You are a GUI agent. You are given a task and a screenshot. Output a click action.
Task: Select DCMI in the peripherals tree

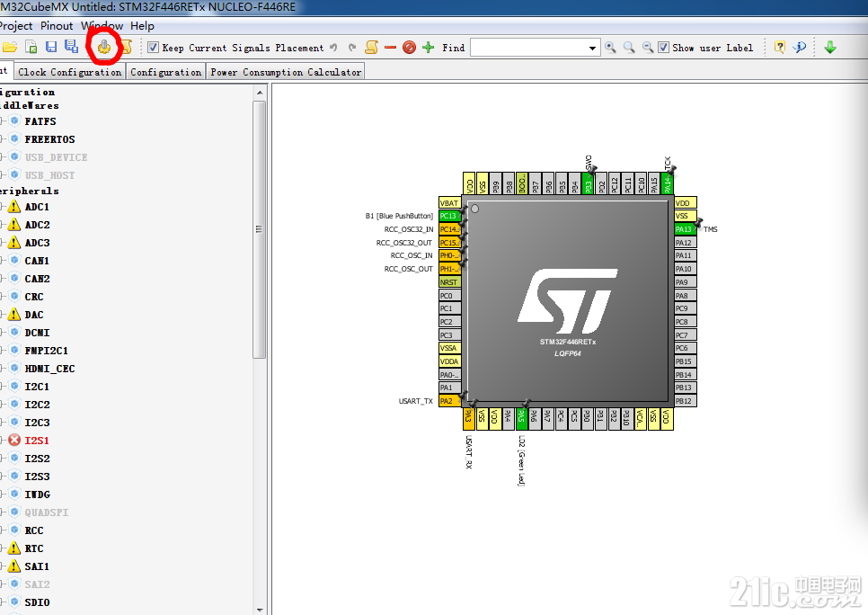(37, 333)
